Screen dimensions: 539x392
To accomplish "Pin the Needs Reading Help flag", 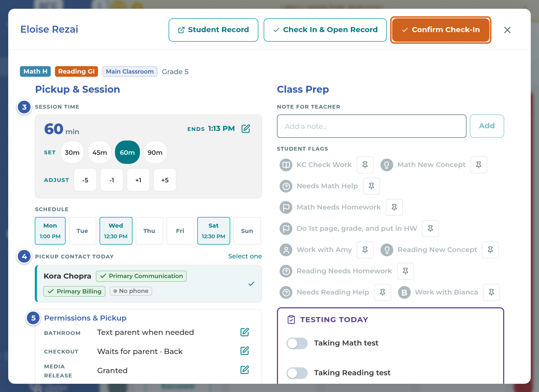I will [x=383, y=292].
